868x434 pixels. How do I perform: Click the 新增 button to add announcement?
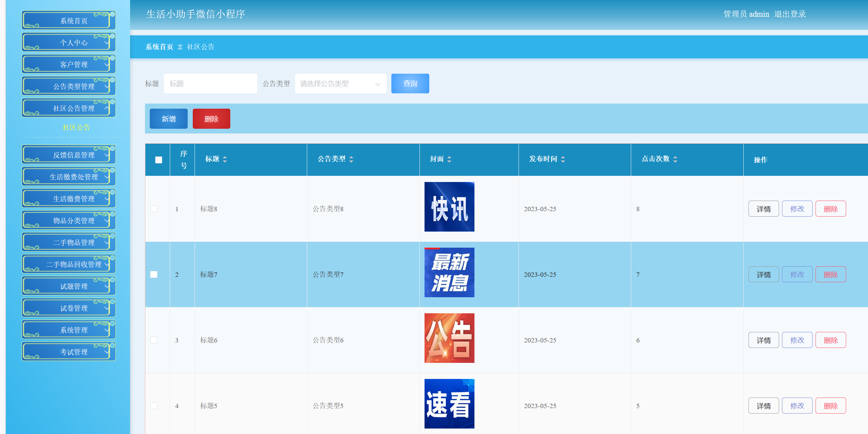point(168,119)
